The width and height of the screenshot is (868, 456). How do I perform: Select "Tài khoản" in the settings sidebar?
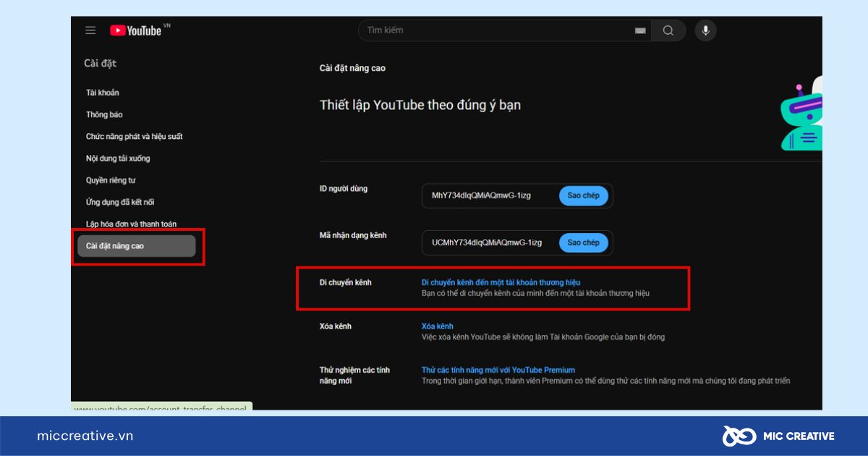103,93
